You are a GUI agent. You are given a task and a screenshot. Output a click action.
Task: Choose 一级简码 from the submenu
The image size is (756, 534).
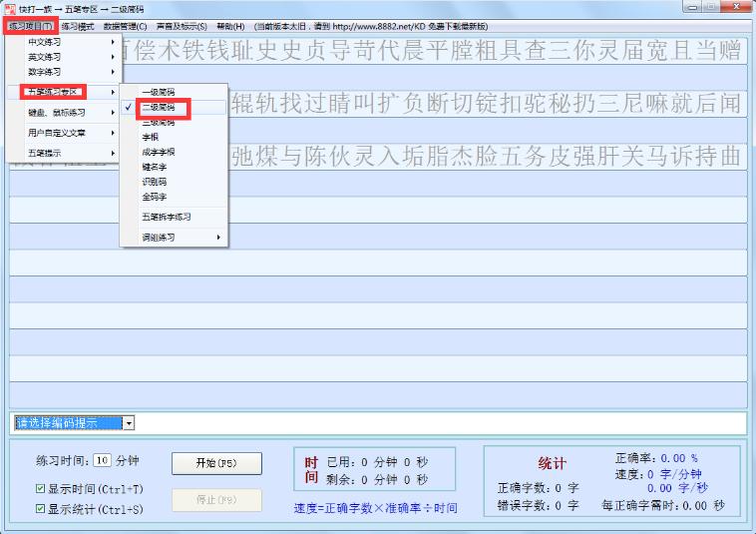tap(158, 92)
